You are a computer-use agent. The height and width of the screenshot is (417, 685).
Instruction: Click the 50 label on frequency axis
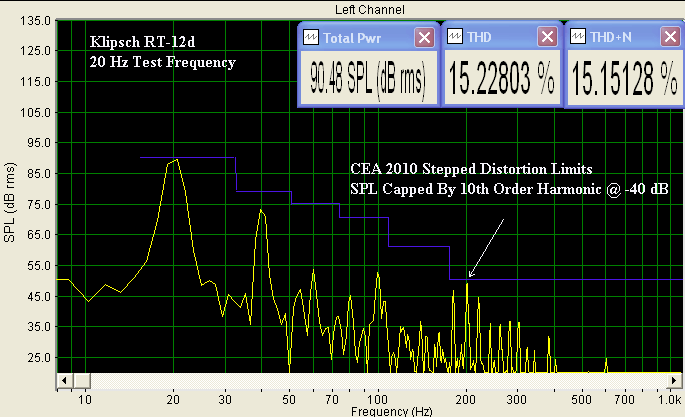pyautogui.click(x=289, y=400)
